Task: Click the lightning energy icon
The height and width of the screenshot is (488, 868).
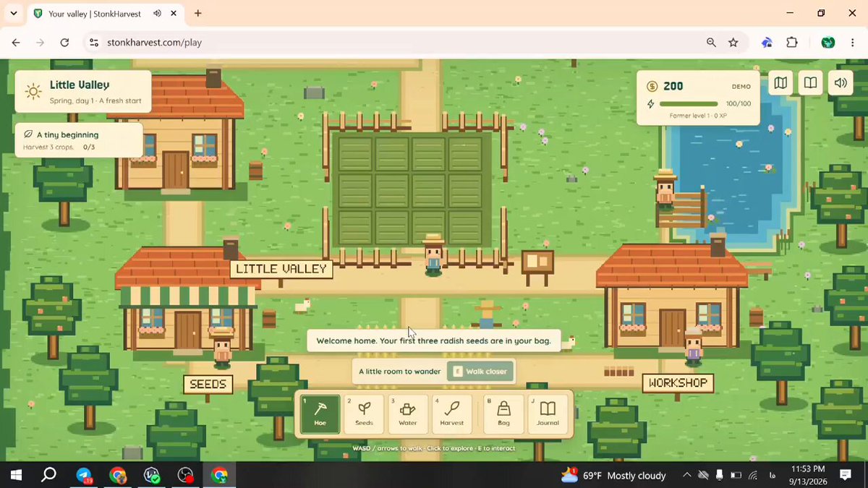Action: tap(651, 104)
